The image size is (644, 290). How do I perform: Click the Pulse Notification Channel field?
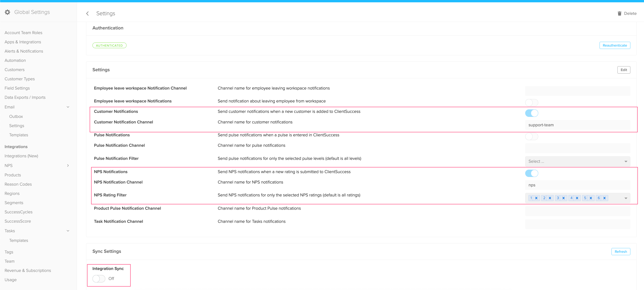pos(577,148)
